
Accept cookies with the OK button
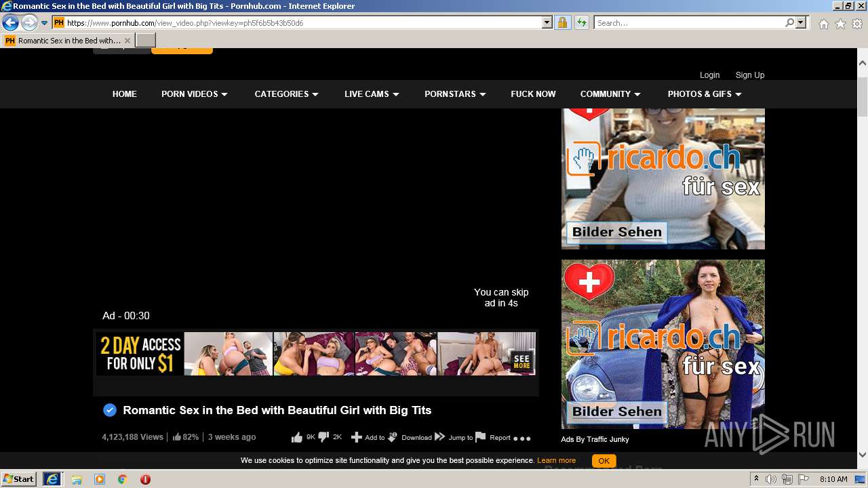click(604, 461)
